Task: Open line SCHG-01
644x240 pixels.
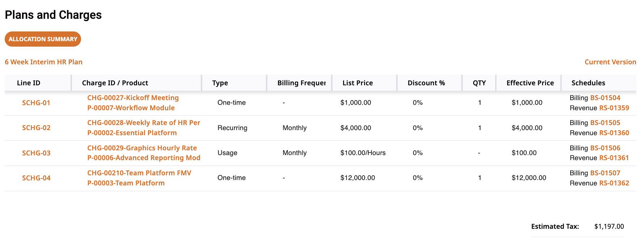Action: point(36,103)
